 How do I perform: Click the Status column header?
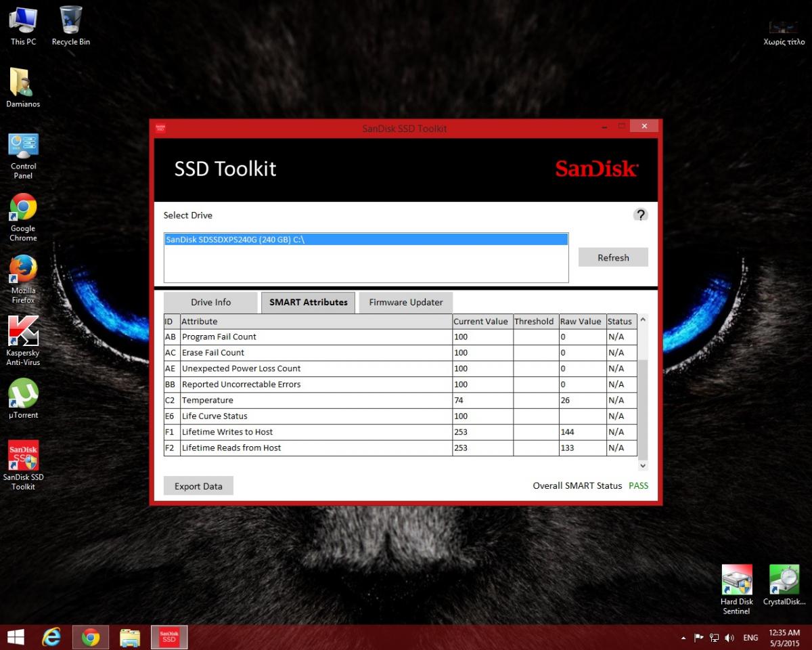[621, 322]
